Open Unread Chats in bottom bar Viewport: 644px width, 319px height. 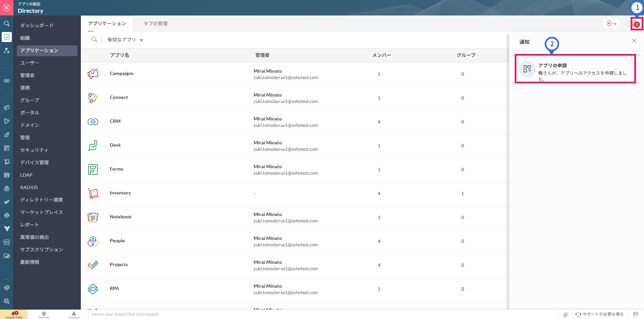[14, 315]
